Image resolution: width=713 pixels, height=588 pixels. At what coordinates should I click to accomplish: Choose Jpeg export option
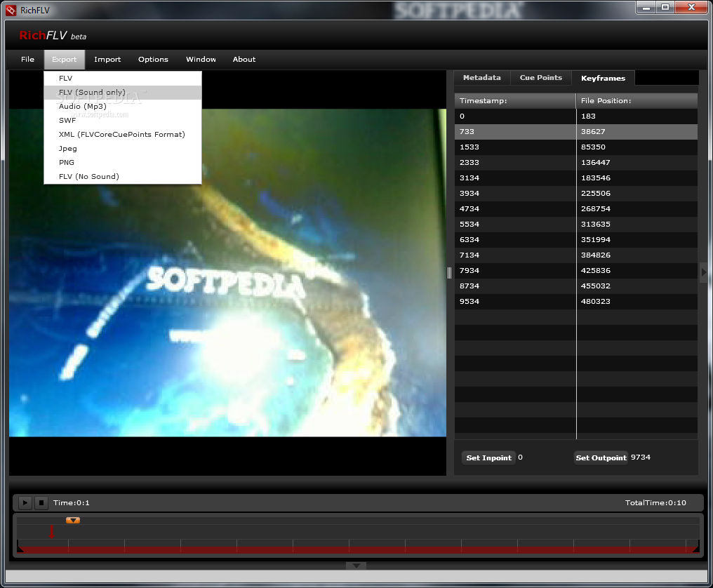[123, 149]
